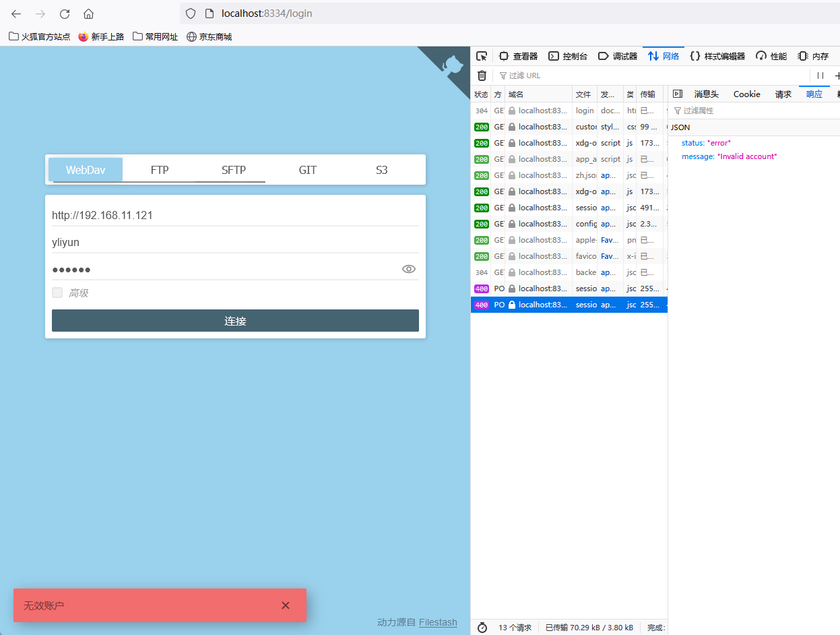Sort requests by 域名 column

pos(538,94)
